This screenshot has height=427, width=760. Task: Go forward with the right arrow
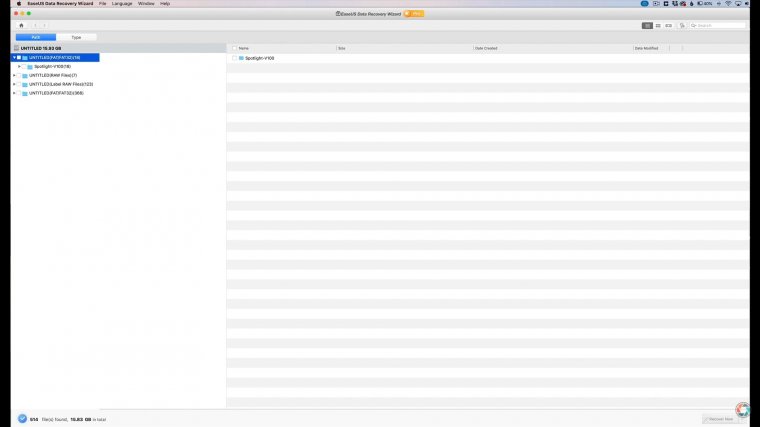coord(44,25)
